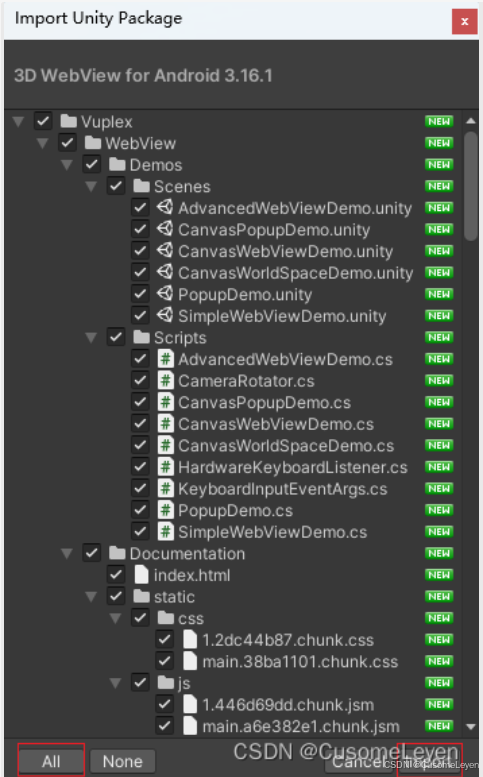The width and height of the screenshot is (483, 777).
Task: Collapse the Documentation folder triangle
Action: click(67, 554)
